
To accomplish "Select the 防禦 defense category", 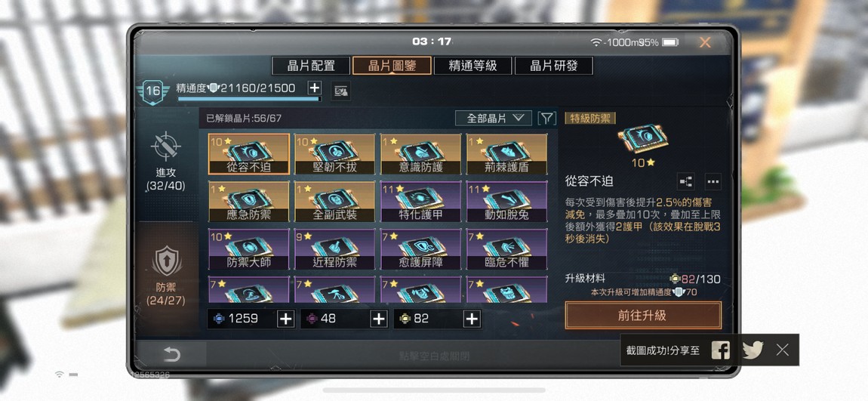I will pos(166,276).
